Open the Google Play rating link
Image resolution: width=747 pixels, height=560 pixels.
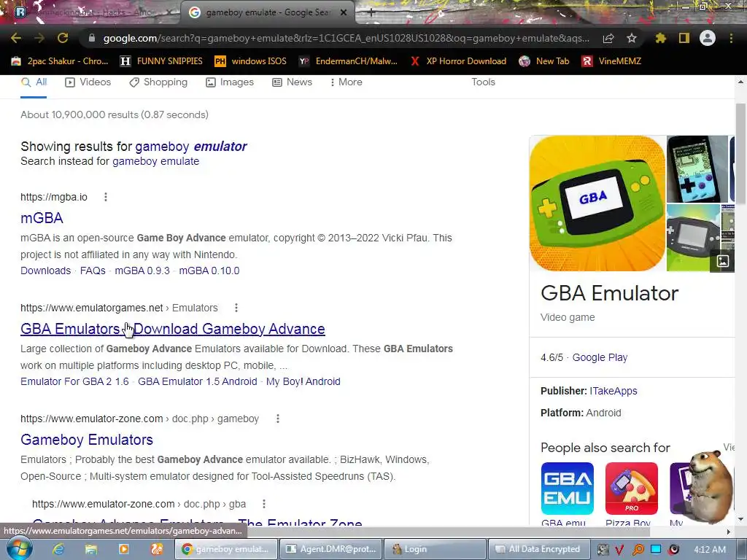tap(600, 357)
